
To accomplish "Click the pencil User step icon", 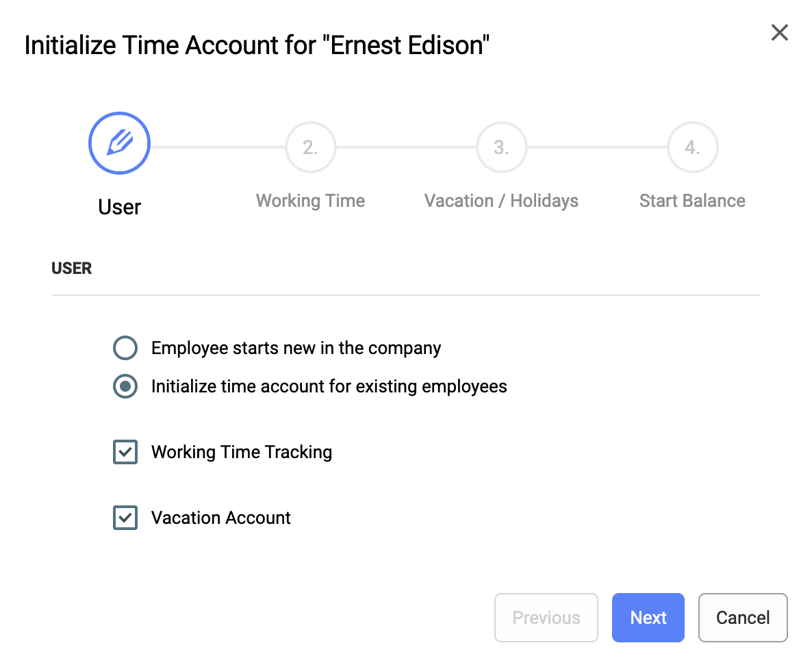I will 119,143.
